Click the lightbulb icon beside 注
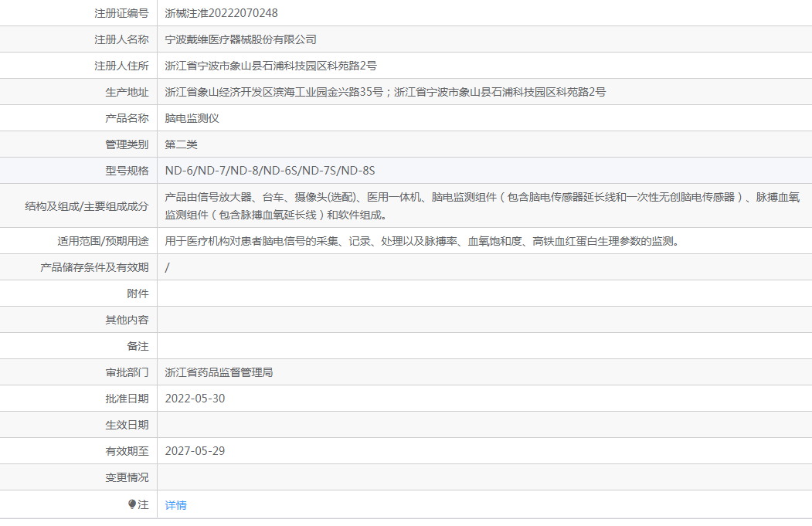This screenshot has width=812, height=526. [x=132, y=504]
